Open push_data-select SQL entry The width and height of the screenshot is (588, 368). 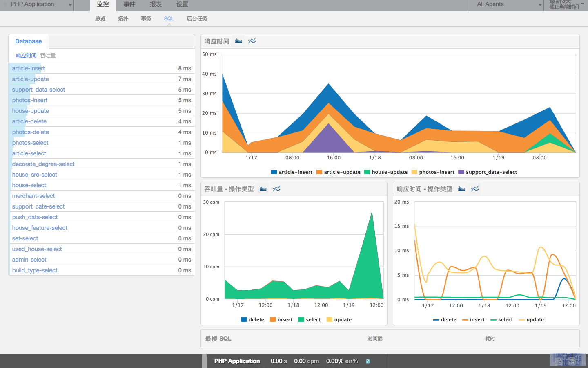102,217
